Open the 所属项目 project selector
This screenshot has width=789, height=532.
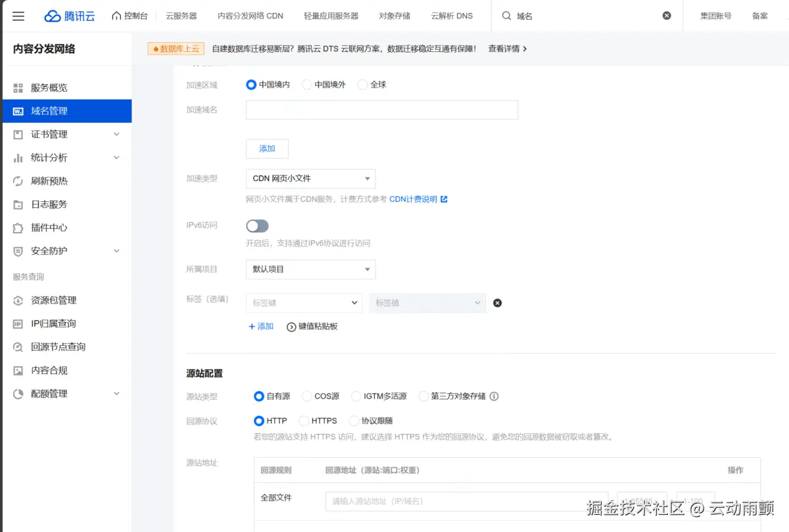click(x=310, y=269)
